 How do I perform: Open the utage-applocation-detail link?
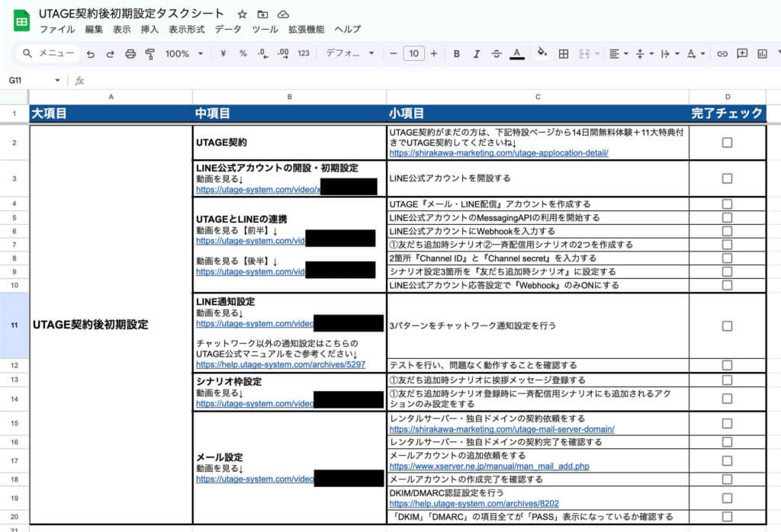(499, 153)
